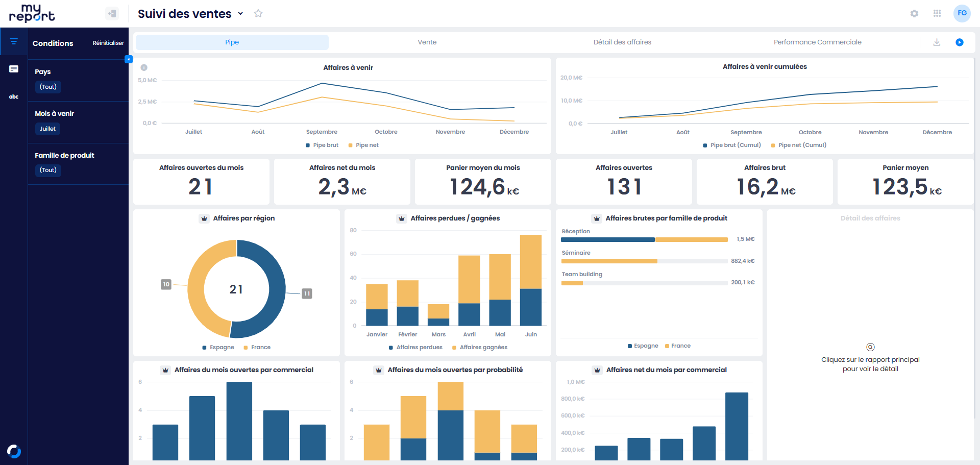980x465 pixels.
Task: Open the Mois à venir Juillet selector
Action: (47, 129)
